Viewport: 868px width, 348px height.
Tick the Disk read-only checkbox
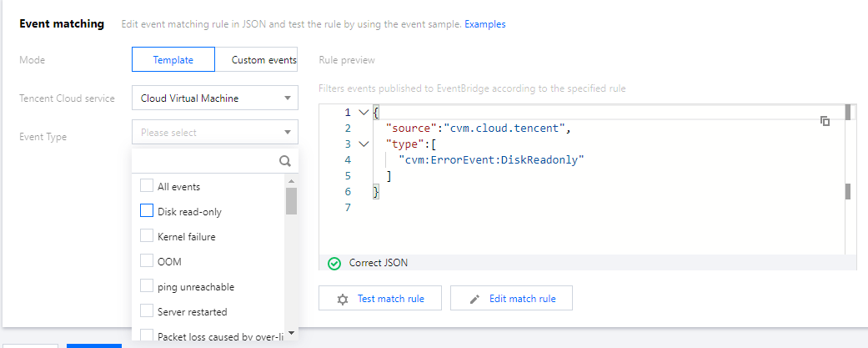147,211
